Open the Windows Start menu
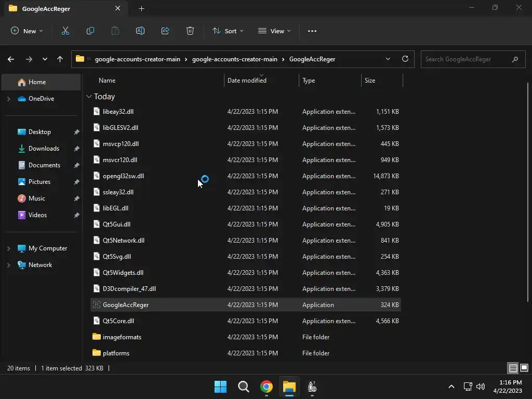This screenshot has width=532, height=399. click(x=220, y=387)
